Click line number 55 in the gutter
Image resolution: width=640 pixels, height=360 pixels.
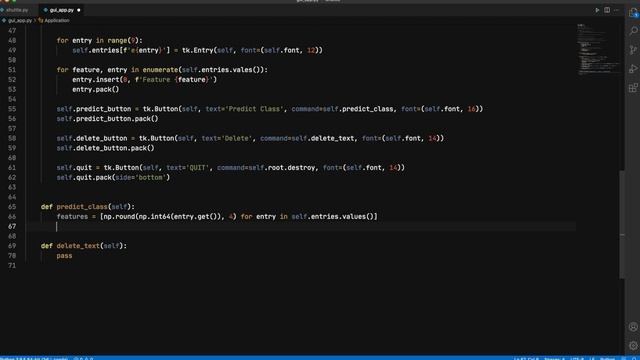point(12,109)
